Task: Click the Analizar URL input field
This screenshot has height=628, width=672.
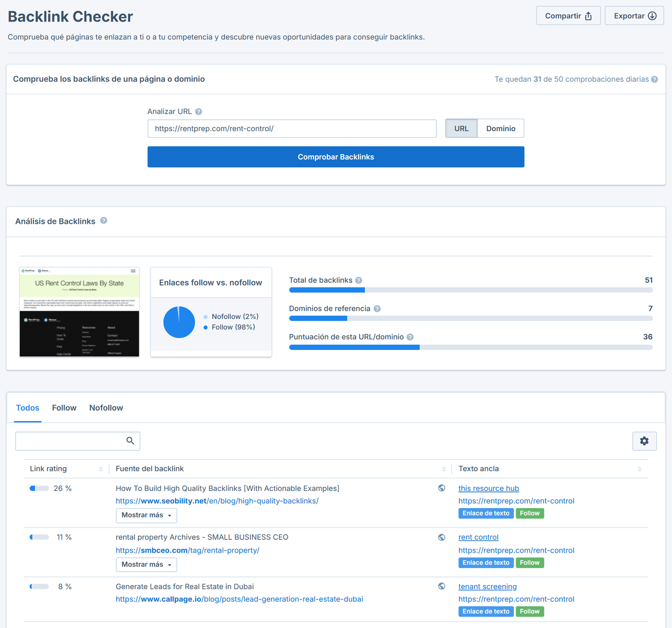Action: [292, 129]
